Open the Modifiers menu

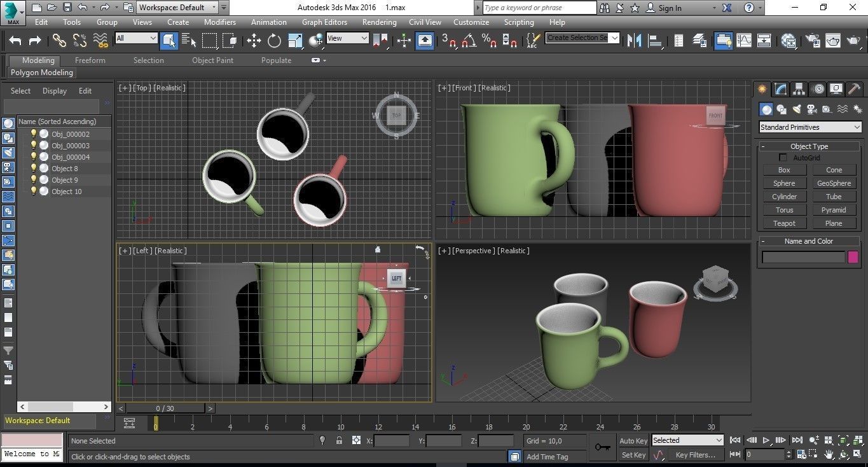(220, 22)
